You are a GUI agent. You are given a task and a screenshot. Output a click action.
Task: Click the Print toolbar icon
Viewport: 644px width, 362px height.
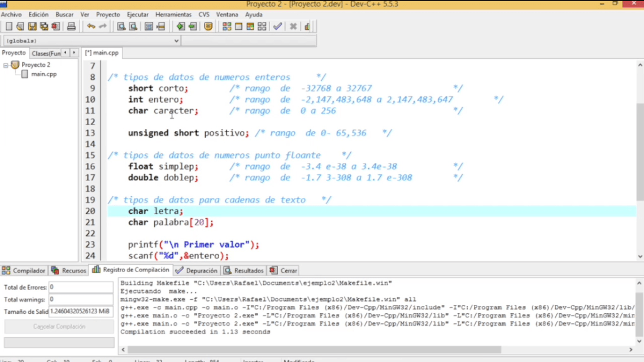point(71,26)
